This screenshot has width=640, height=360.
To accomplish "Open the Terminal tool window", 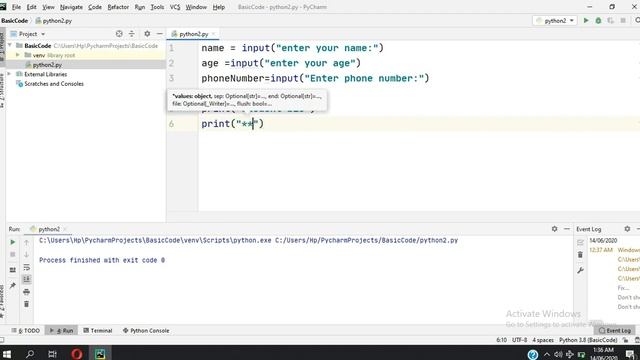I will 98,330.
